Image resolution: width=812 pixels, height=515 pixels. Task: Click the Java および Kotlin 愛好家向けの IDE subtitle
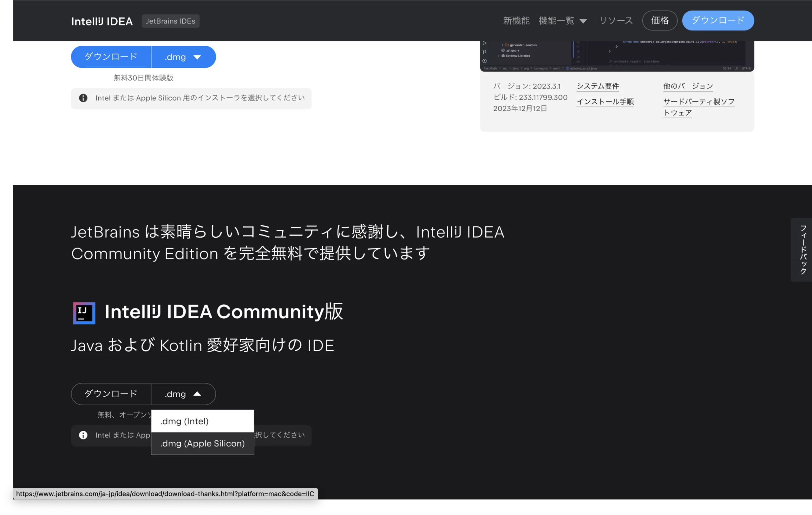pos(202,345)
